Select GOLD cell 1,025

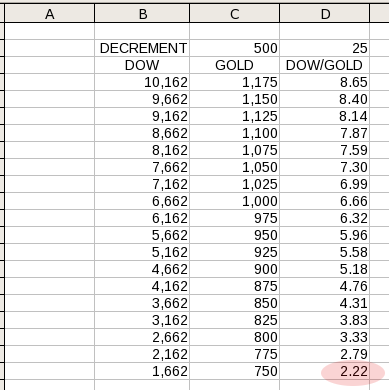click(234, 184)
